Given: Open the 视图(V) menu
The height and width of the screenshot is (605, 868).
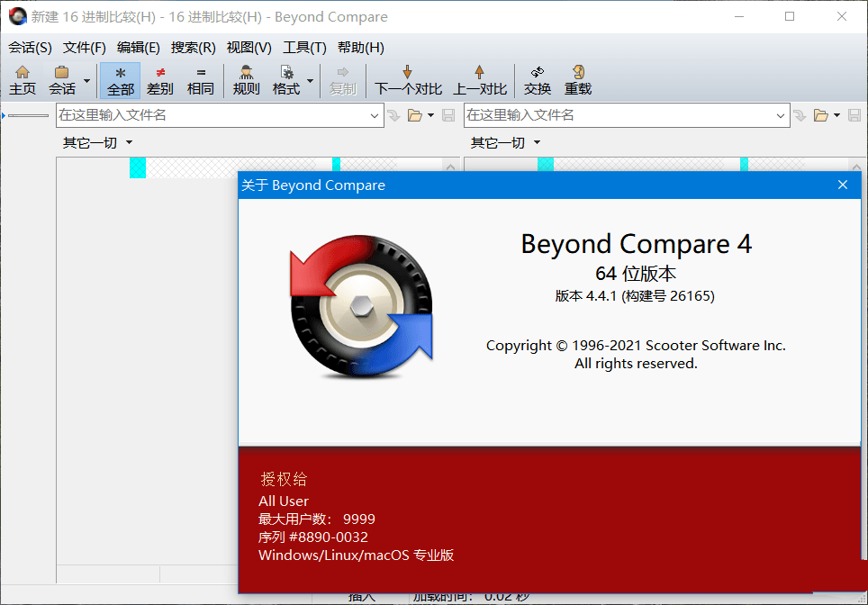Looking at the screenshot, I should [249, 48].
